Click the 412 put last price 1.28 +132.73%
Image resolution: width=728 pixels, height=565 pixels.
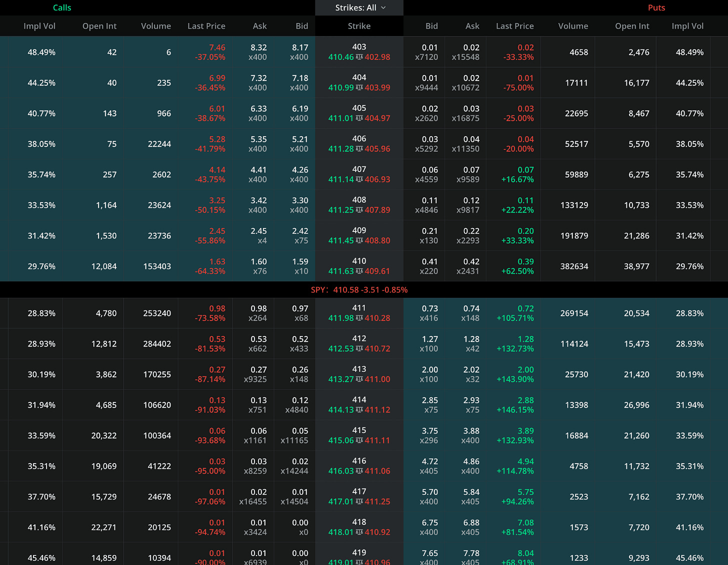515,344
